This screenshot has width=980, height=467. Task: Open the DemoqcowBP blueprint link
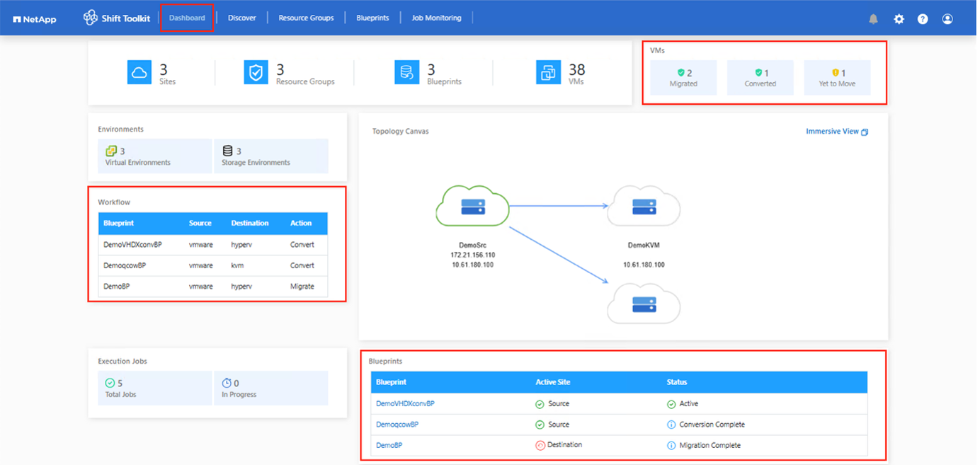pyautogui.click(x=397, y=425)
